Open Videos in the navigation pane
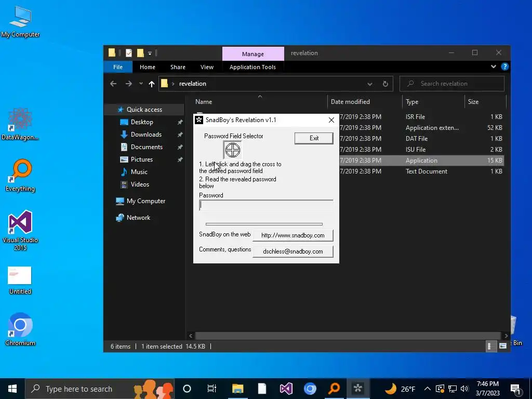Viewport: 532px width, 399px height. pyautogui.click(x=140, y=184)
